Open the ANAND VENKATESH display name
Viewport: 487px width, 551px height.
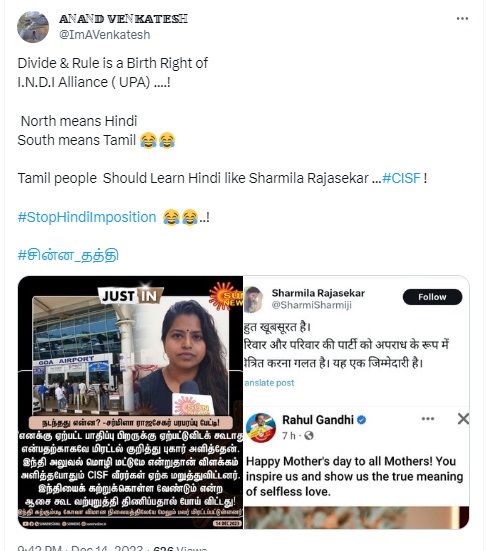pyautogui.click(x=123, y=19)
